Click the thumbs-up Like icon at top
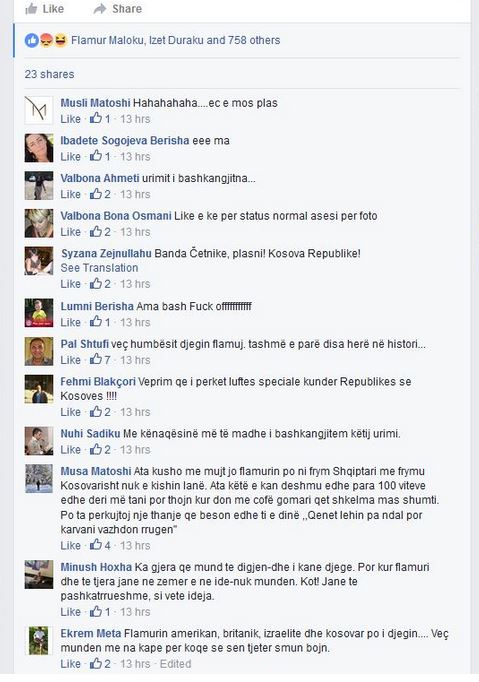Viewport: 479px width, 682px height. coord(31,9)
